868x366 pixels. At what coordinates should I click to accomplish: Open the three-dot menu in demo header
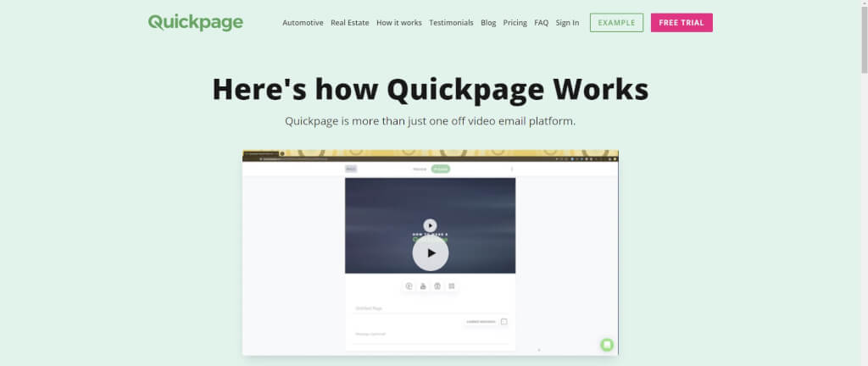[511, 169]
